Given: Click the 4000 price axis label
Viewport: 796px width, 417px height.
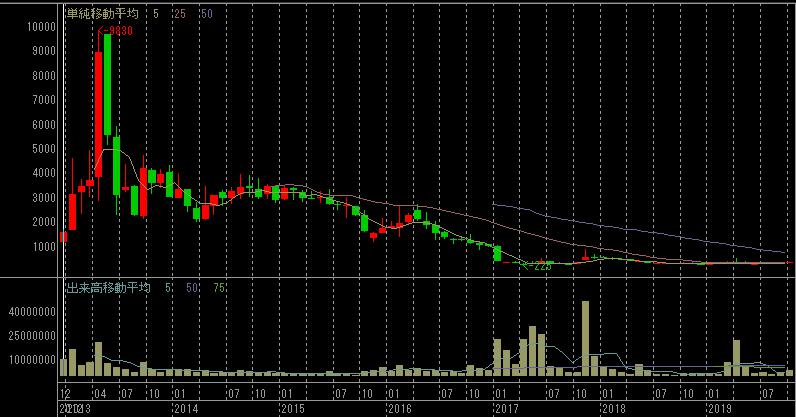Looking at the screenshot, I should (44, 173).
